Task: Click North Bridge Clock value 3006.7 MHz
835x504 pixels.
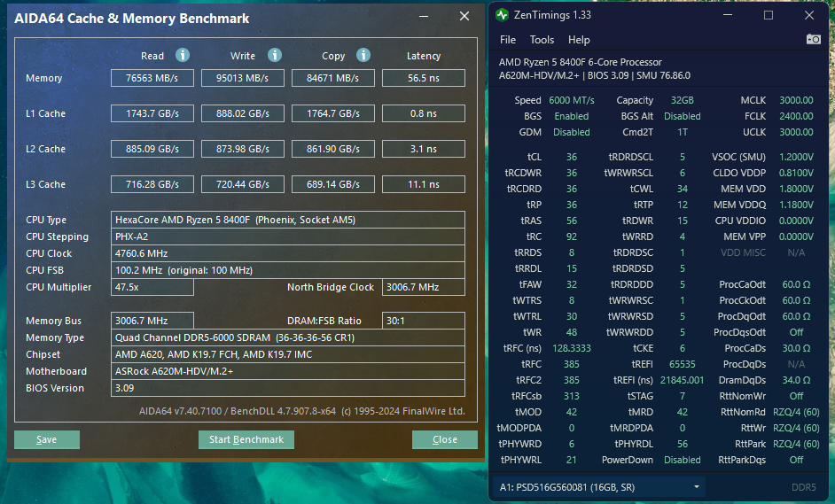Action: pyautogui.click(x=424, y=287)
